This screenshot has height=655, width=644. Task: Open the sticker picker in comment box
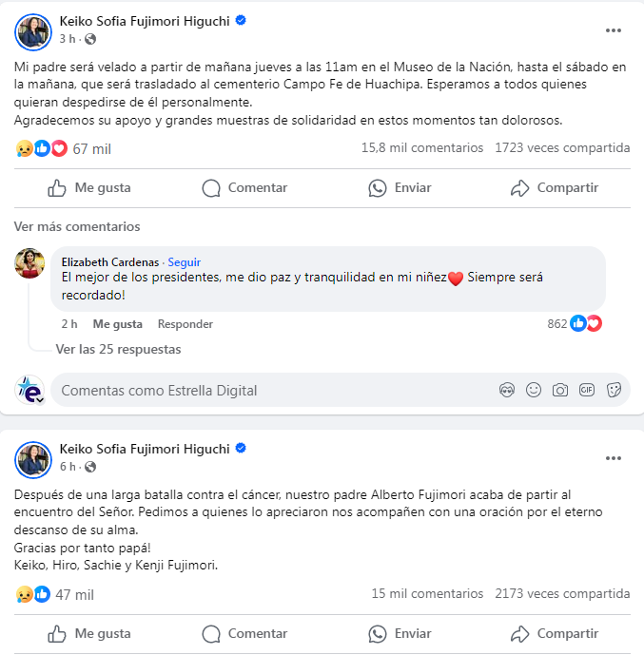click(614, 390)
